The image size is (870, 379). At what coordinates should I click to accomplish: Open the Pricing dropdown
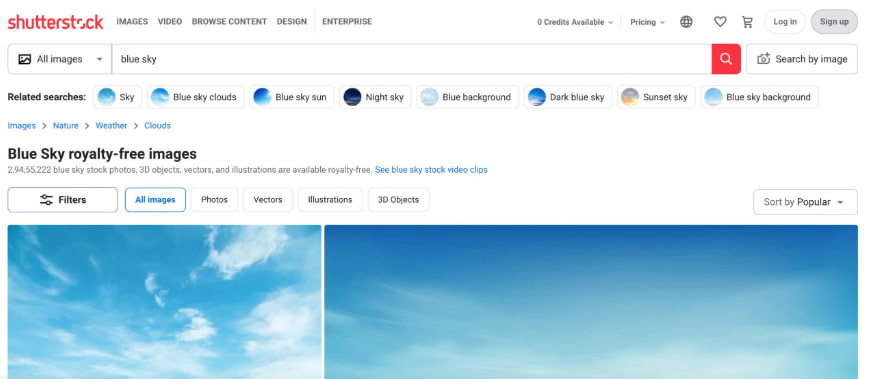pyautogui.click(x=647, y=22)
